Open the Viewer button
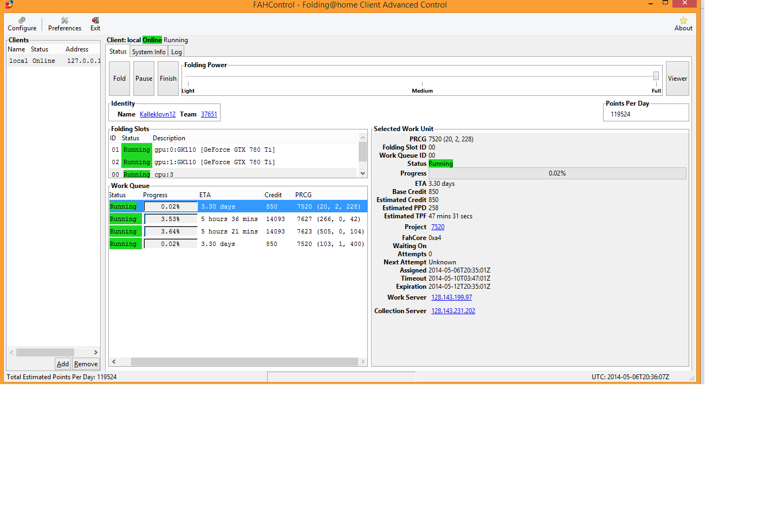Screen dimensions: 777x532 coord(677,79)
